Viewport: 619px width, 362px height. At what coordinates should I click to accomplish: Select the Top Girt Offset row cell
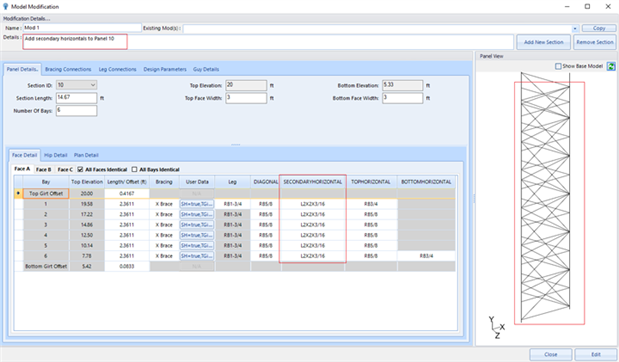[46, 193]
